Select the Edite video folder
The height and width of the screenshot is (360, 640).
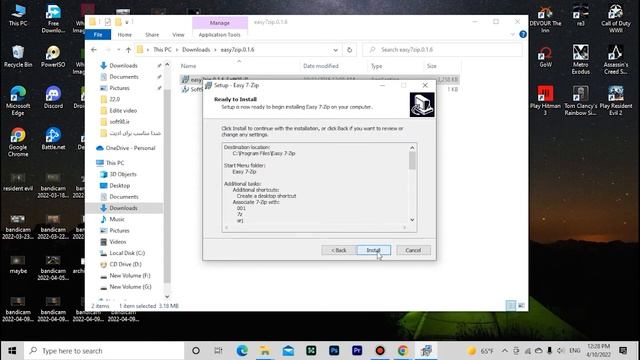123,111
